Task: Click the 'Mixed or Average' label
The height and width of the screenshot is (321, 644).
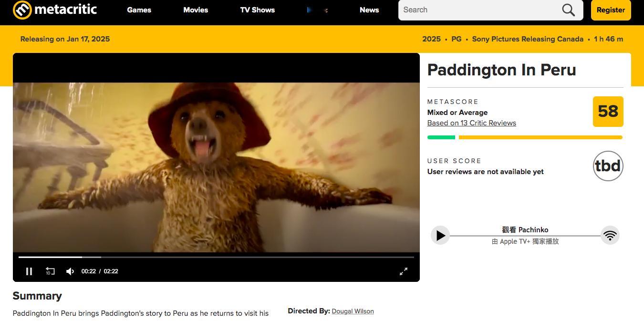Action: [x=457, y=113]
